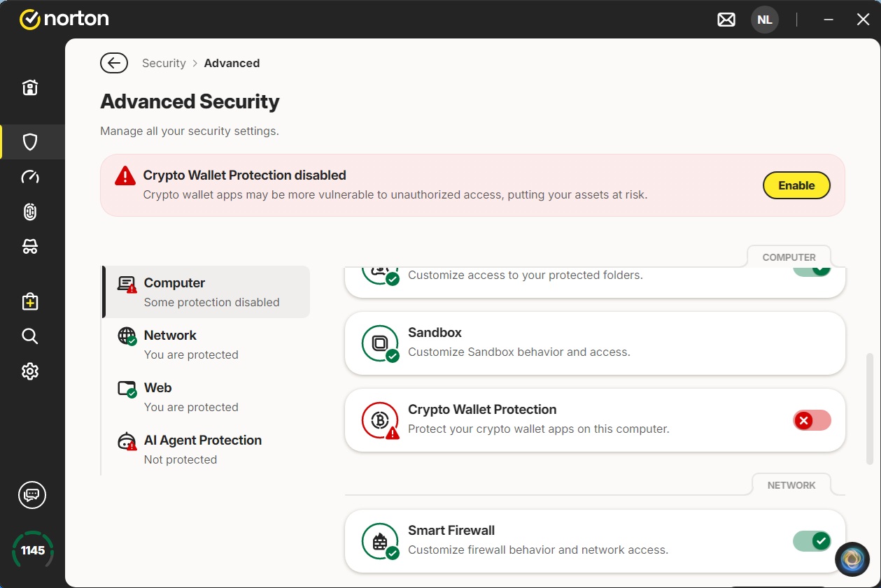Image resolution: width=881 pixels, height=588 pixels.
Task: Click the floating assistant orb icon
Action: point(852,559)
